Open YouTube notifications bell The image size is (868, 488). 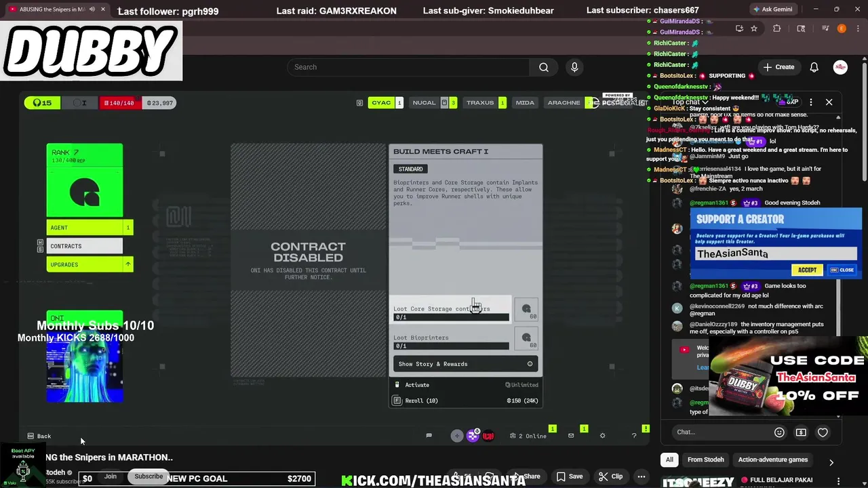[x=814, y=67]
